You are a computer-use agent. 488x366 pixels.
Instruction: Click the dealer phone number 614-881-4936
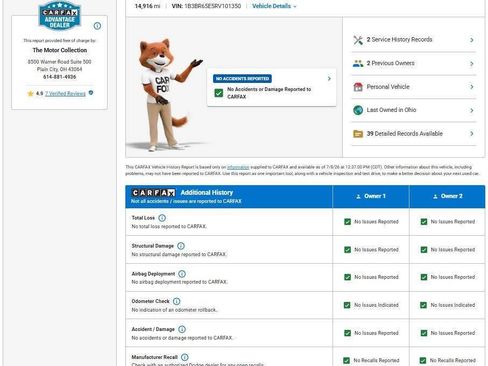60,77
